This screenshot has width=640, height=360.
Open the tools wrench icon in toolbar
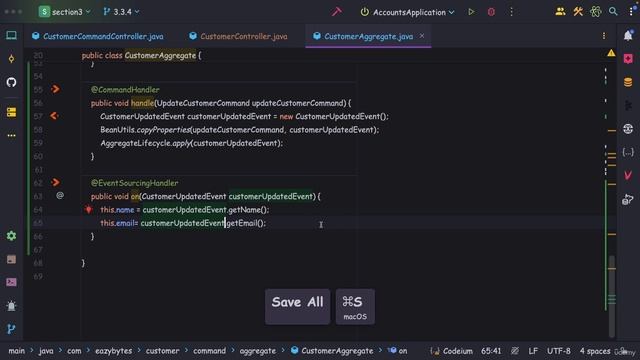coord(578,12)
